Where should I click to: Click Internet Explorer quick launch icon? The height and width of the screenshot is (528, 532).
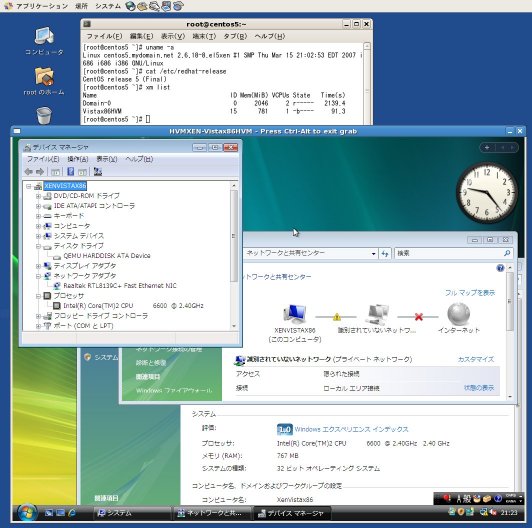tap(72, 513)
